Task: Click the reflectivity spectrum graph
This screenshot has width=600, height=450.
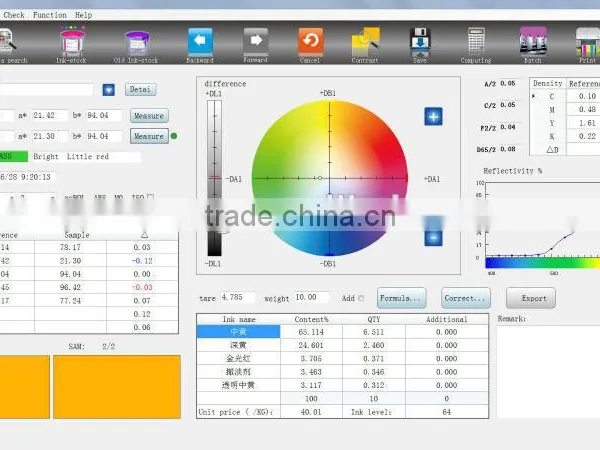Action: pyautogui.click(x=542, y=227)
